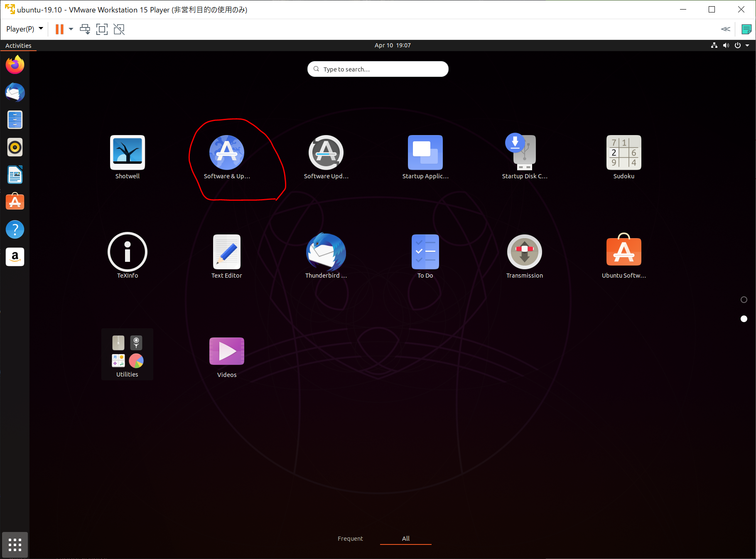Click the volume icon in top bar
This screenshot has height=559, width=756.
coord(726,45)
